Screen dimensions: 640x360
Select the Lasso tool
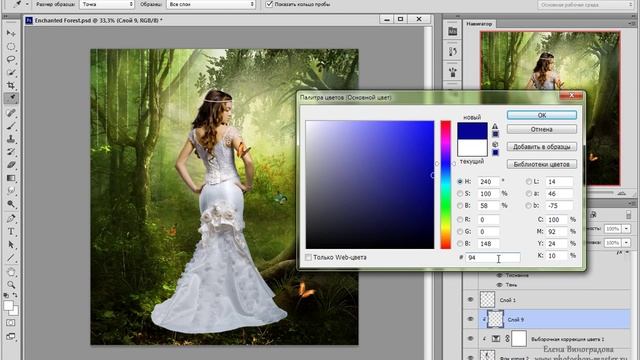click(11, 59)
